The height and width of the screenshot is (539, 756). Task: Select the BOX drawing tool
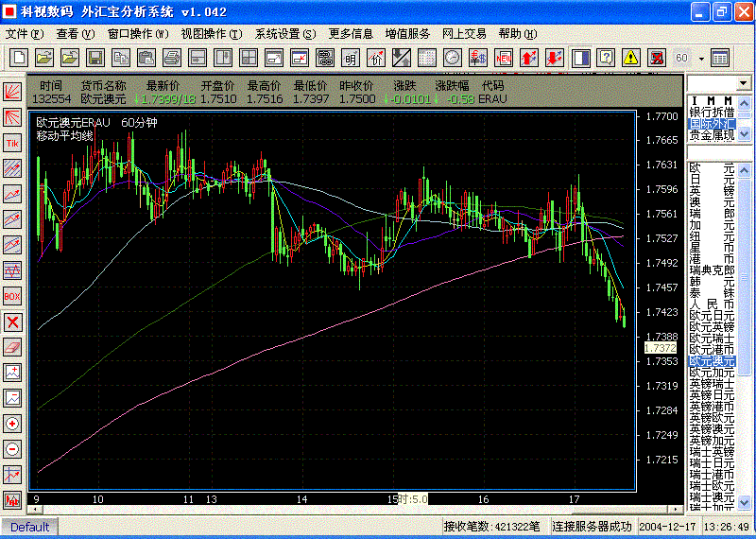(12, 296)
